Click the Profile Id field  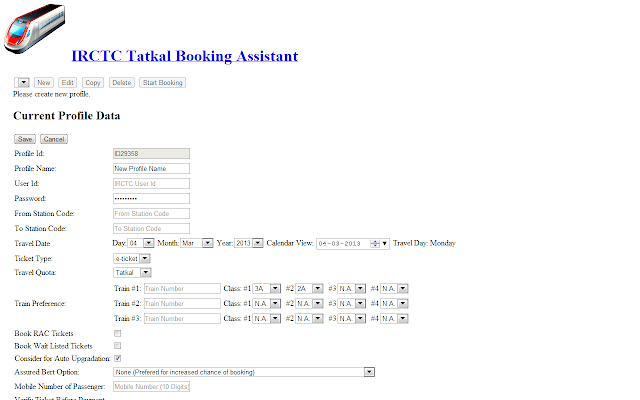coord(151,153)
